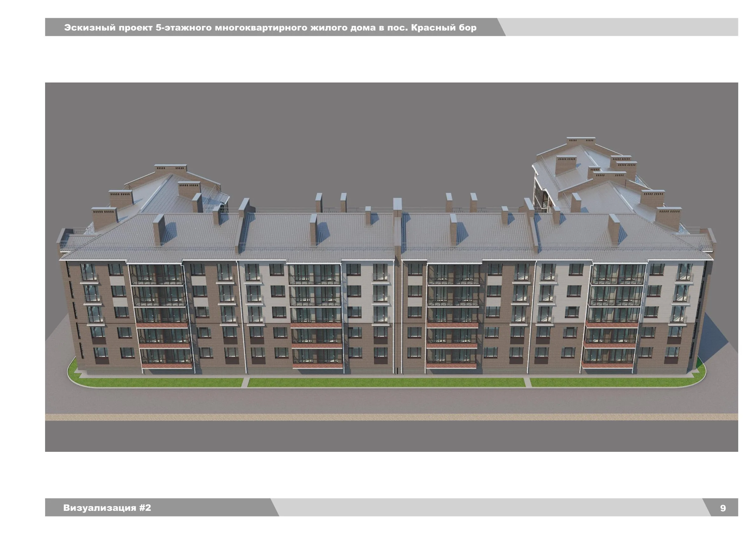756x534 pixels.
Task: Click the rightmost stacked glazed balcony column
Action: coord(614,315)
